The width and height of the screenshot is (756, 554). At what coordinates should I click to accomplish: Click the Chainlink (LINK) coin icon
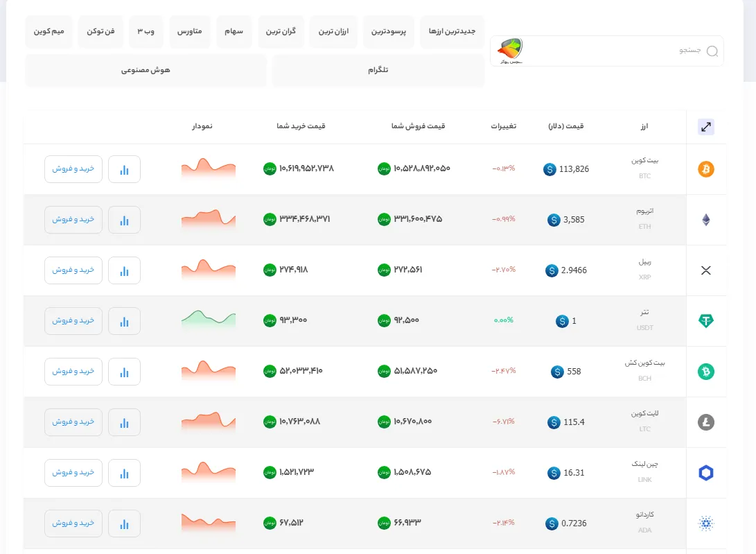point(705,473)
